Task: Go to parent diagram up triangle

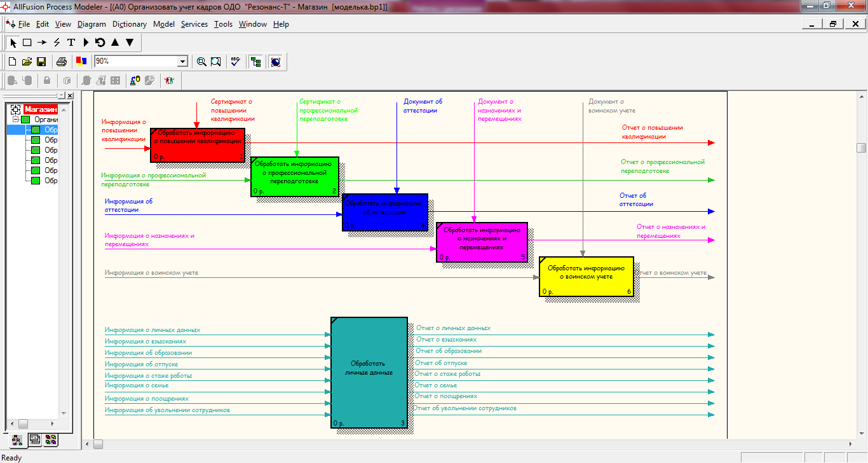Action: (x=115, y=43)
